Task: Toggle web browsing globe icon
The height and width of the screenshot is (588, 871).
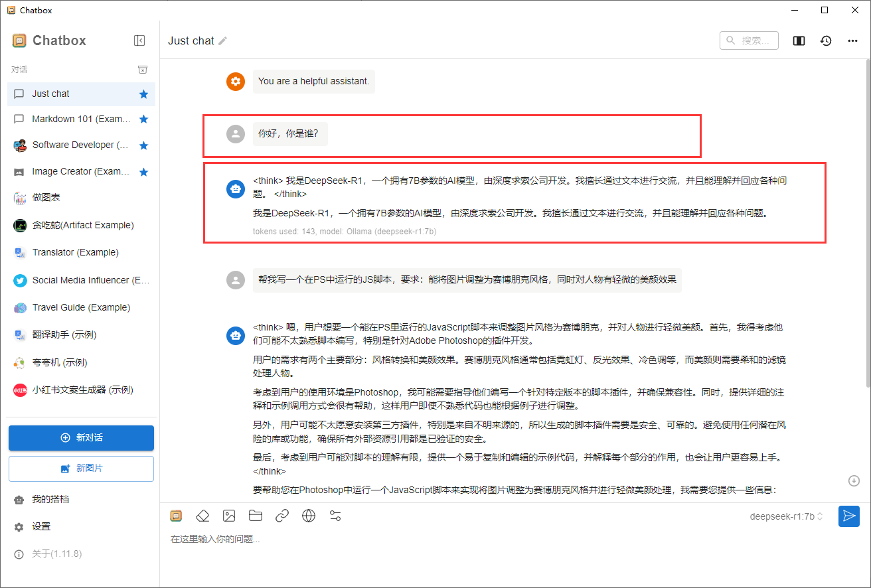Action: pyautogui.click(x=309, y=516)
